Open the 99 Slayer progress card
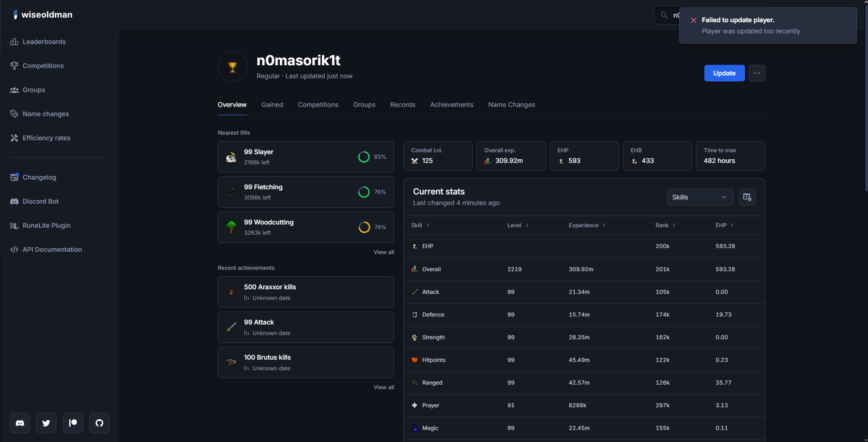868x442 pixels. point(306,157)
